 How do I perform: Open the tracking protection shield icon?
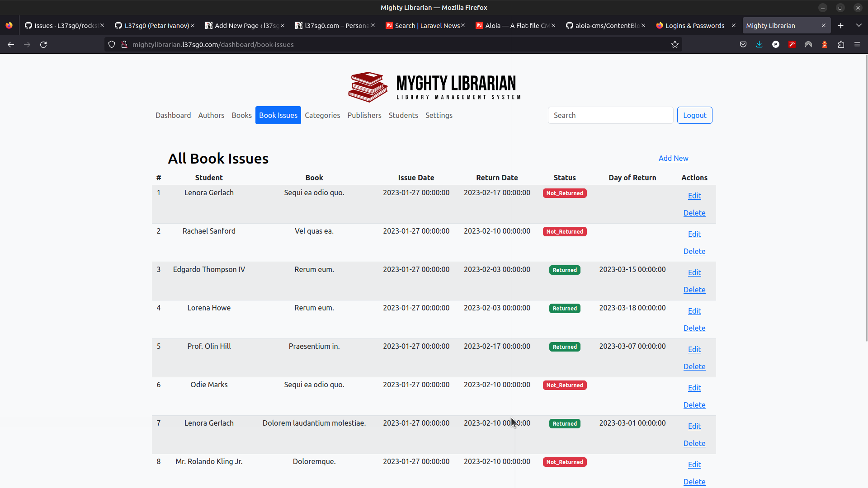tap(112, 44)
